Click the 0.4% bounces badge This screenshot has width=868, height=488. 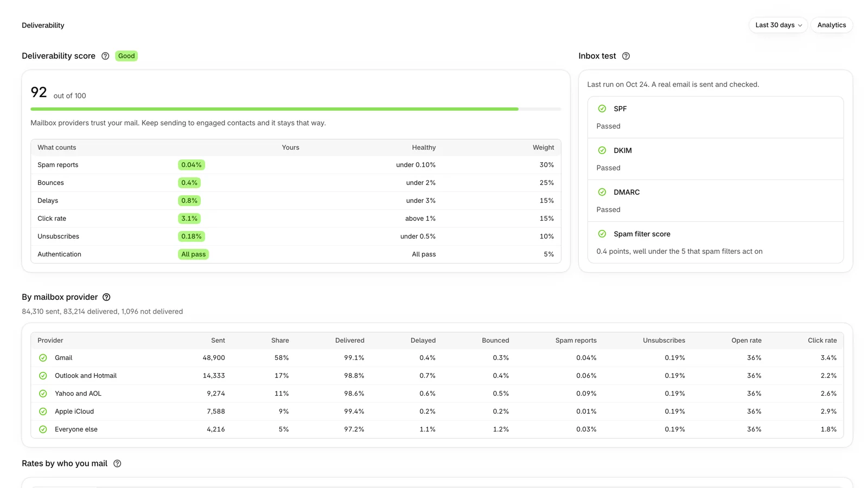[x=189, y=183]
